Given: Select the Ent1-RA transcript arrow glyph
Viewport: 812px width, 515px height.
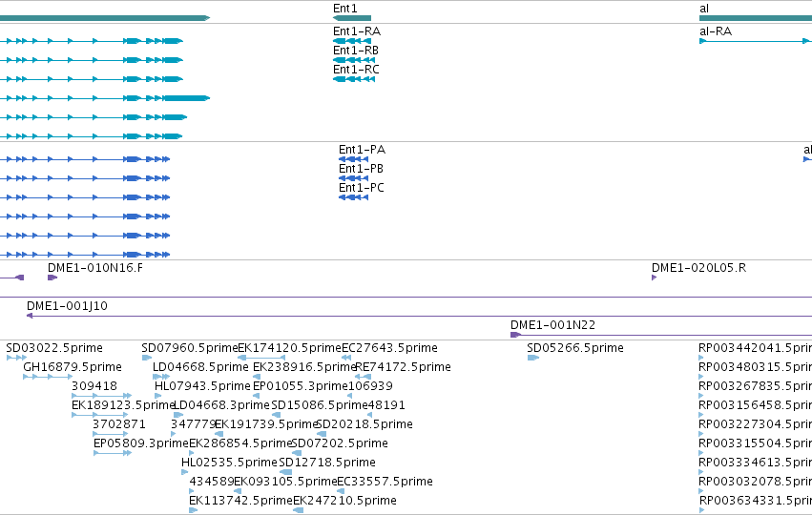Looking at the screenshot, I should (352, 41).
